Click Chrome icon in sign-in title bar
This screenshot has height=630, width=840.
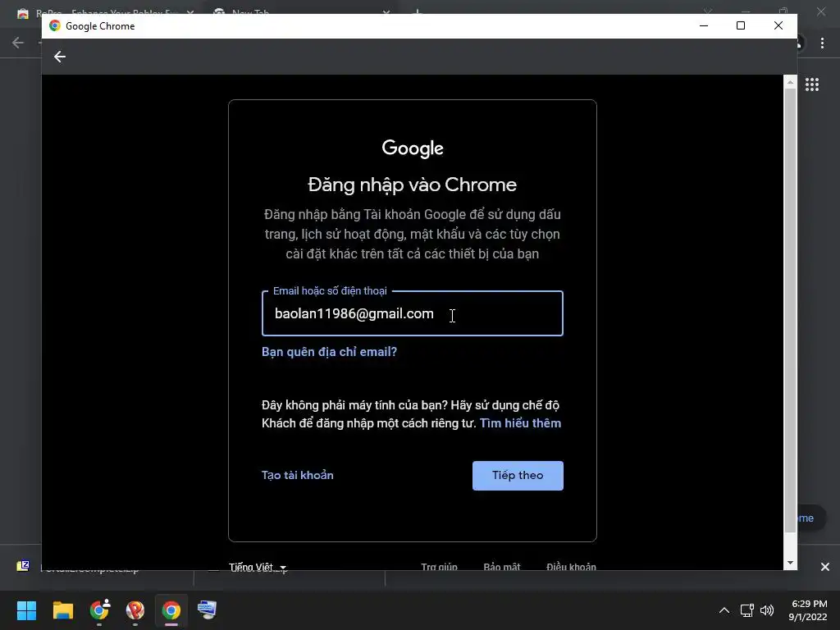coord(55,25)
